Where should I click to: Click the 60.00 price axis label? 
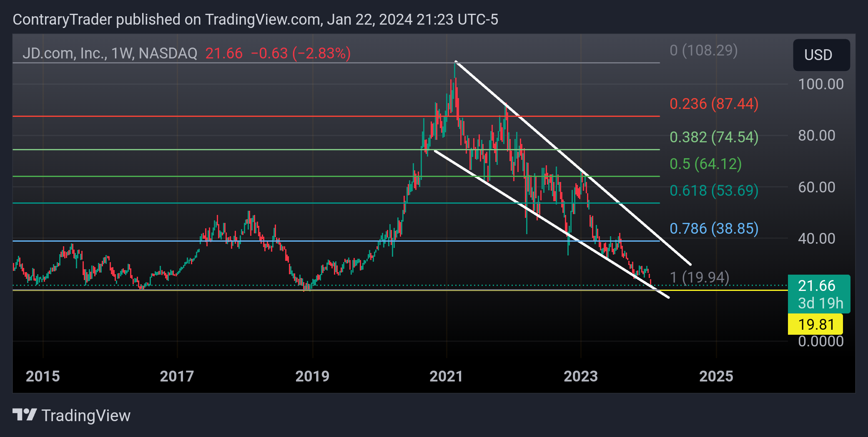click(816, 187)
